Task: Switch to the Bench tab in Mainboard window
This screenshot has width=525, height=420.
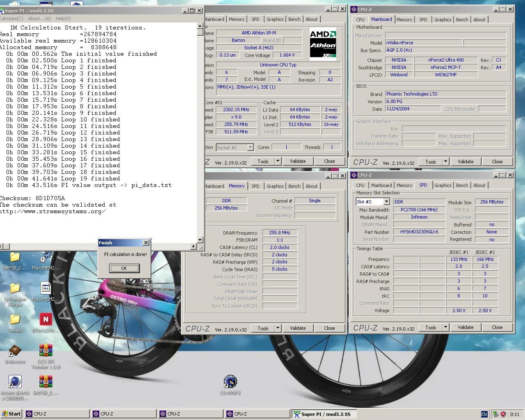Action: [x=462, y=20]
